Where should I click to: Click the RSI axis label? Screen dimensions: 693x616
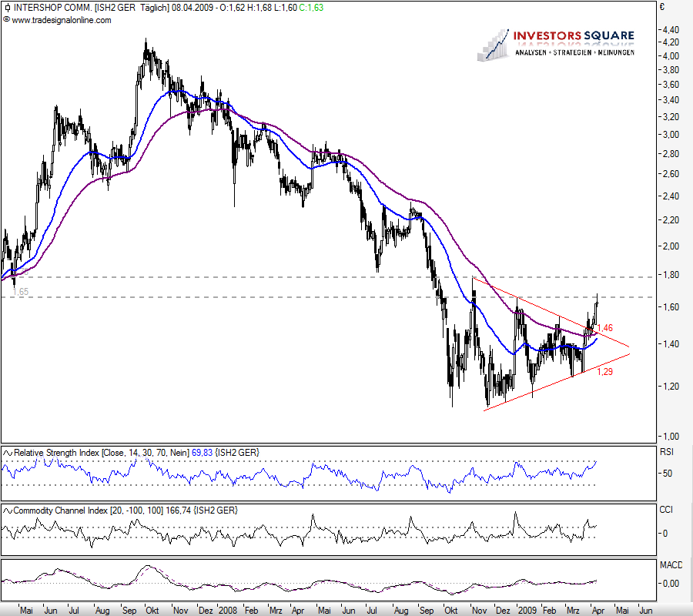click(667, 452)
